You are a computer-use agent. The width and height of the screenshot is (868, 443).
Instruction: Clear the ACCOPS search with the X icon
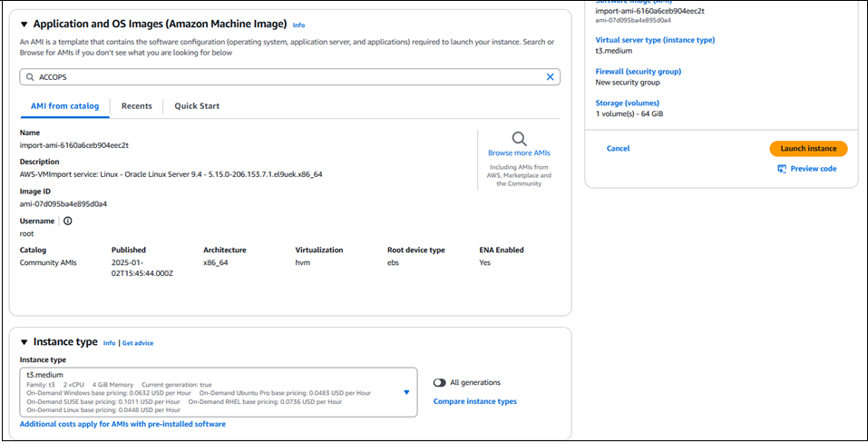click(x=550, y=77)
